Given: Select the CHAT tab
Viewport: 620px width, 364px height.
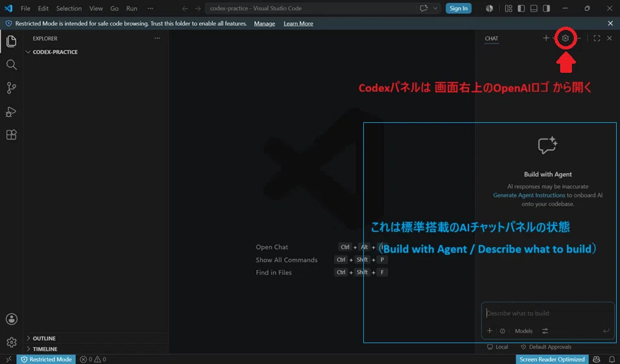Looking at the screenshot, I should [x=491, y=38].
